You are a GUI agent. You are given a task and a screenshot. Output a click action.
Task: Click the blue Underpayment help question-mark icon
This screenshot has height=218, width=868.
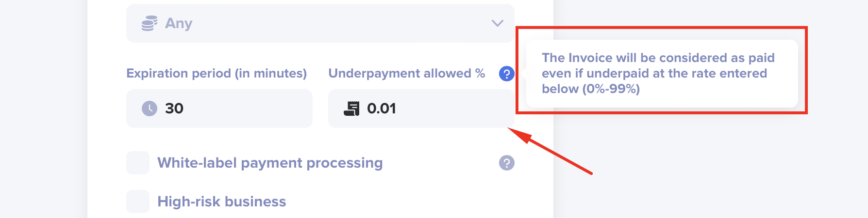(506, 74)
